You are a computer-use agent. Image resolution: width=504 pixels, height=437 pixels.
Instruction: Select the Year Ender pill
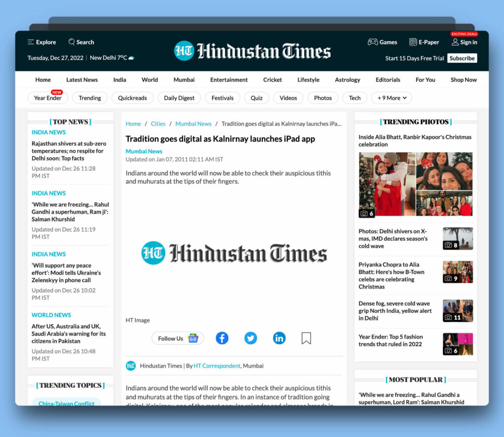(x=48, y=98)
